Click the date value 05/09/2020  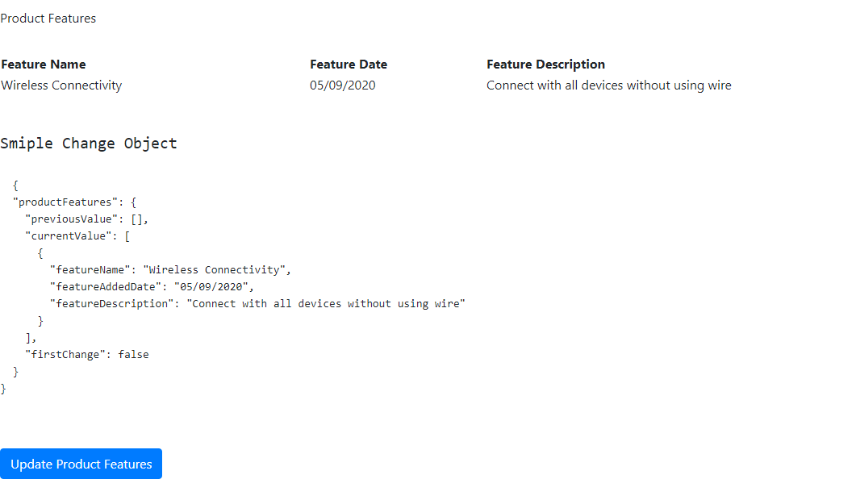pos(343,85)
